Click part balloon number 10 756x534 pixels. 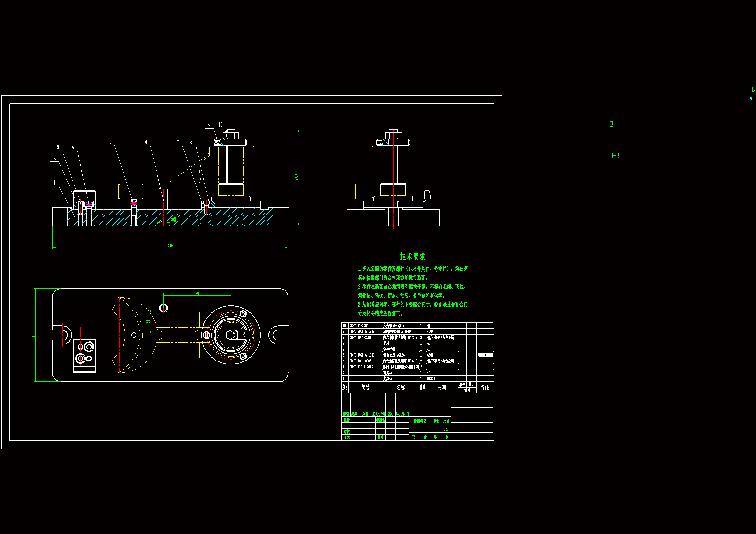click(220, 125)
